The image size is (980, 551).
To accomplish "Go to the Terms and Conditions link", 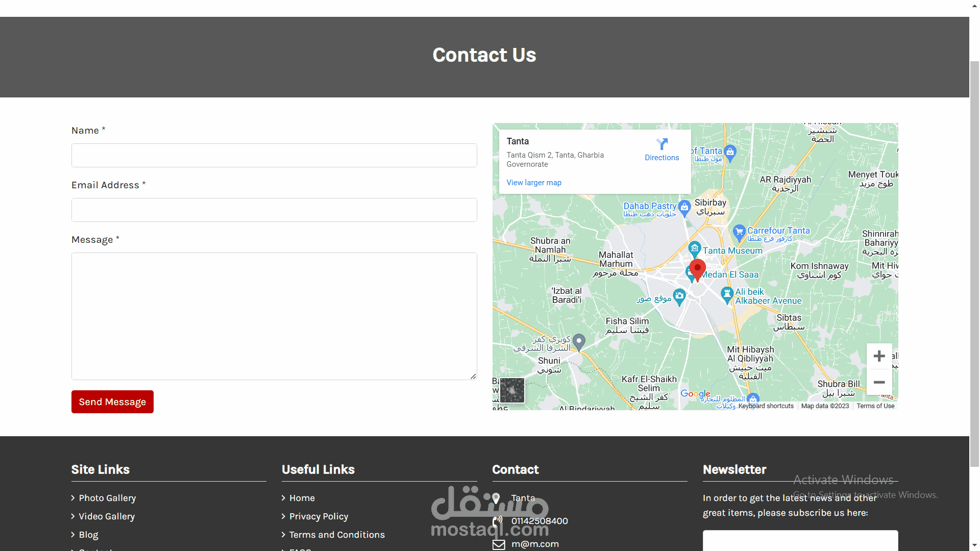I will pyautogui.click(x=337, y=535).
